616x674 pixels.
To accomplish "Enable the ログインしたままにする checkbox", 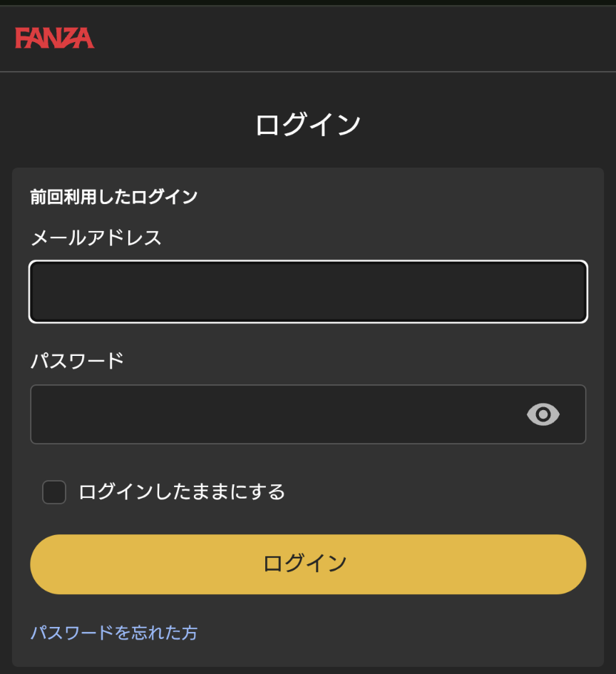I will (x=54, y=491).
